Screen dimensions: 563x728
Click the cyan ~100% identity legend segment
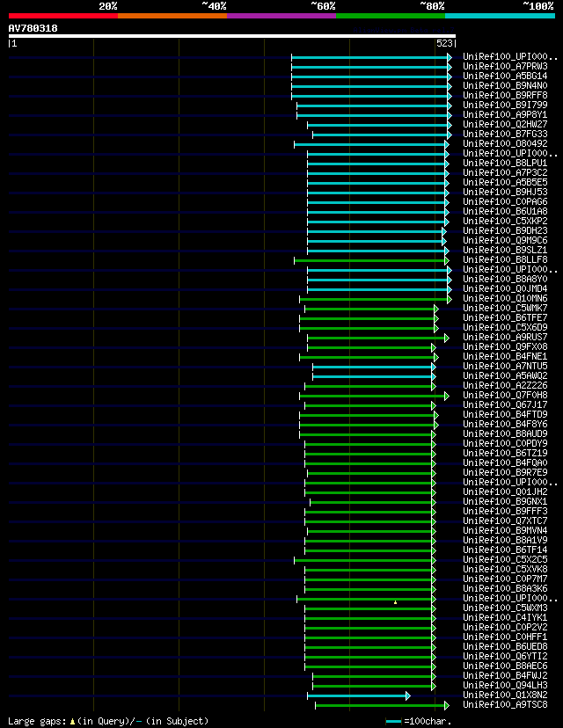500,16
